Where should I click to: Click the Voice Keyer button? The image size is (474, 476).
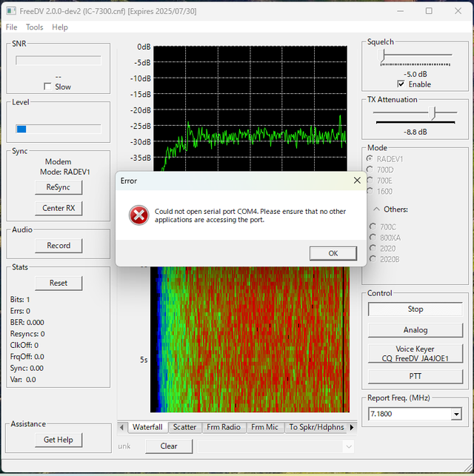coord(415,354)
